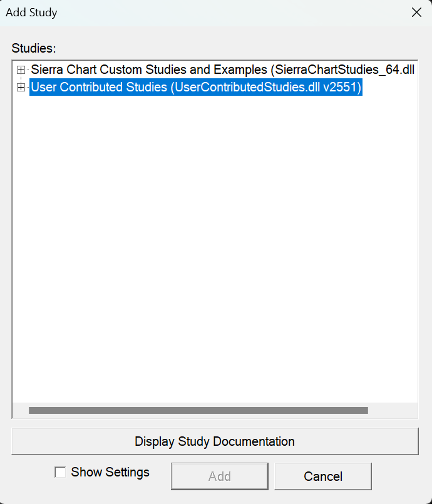Click the studies list horizontal scrollbar thumb
This screenshot has width=432, height=504.
pos(198,411)
